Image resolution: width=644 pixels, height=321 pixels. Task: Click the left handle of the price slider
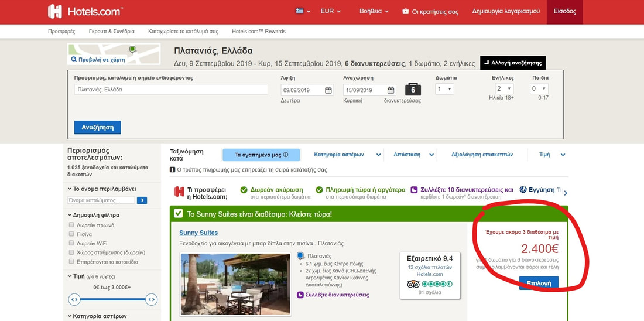coord(74,300)
